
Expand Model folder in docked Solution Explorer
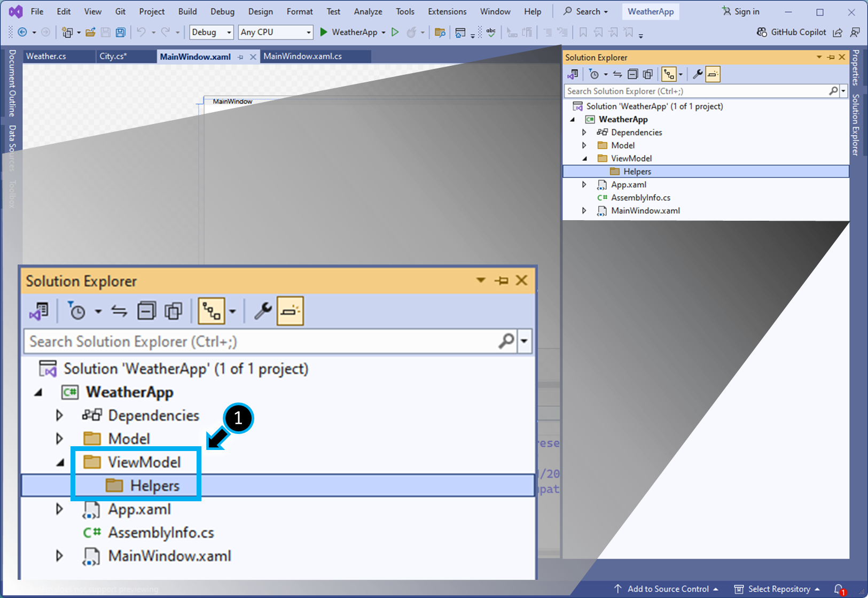[x=584, y=145]
